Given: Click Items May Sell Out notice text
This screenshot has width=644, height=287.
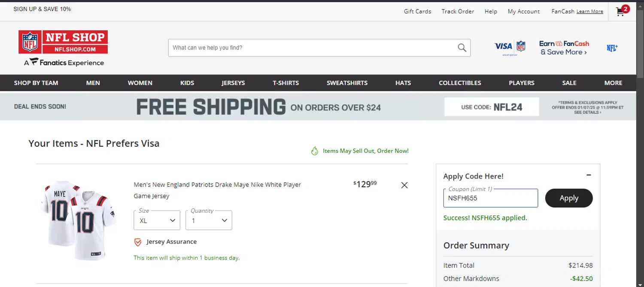Looking at the screenshot, I should (x=366, y=151).
